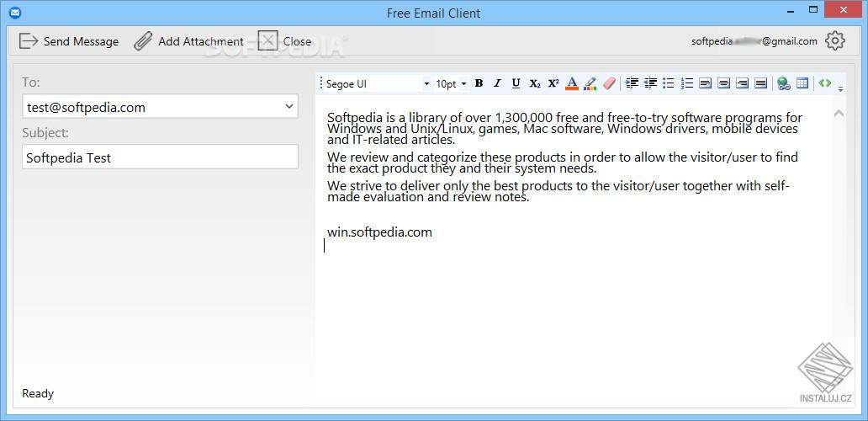The image size is (868, 421).
Task: Decrease paragraph indent
Action: [650, 83]
